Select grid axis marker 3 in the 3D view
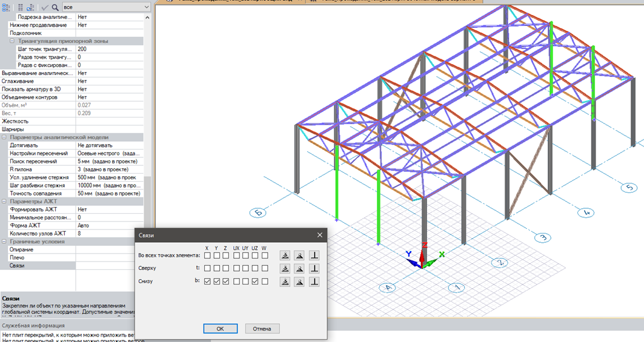 click(x=543, y=237)
